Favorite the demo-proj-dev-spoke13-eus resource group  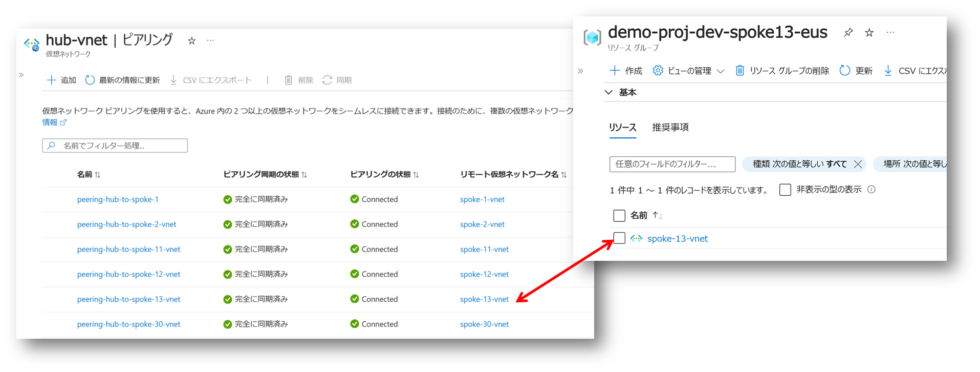click(869, 33)
